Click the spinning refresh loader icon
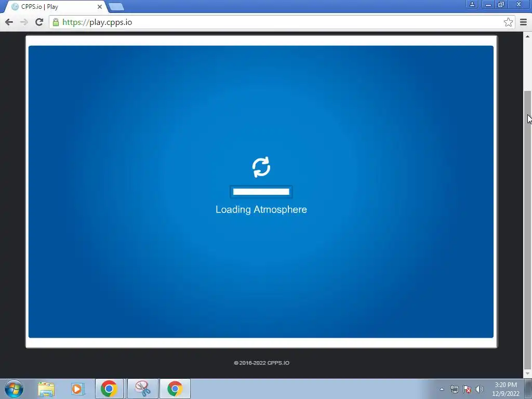The height and width of the screenshot is (399, 532). (261, 167)
